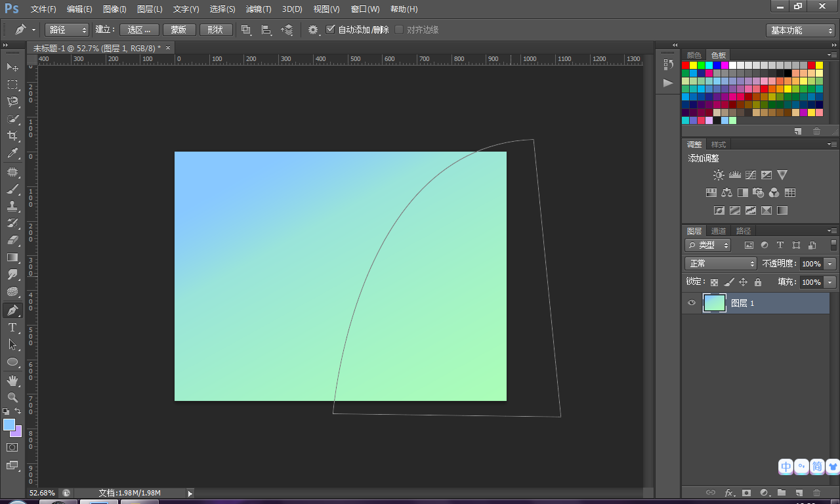Toggle lock all padlock icon
Screen dimensions: 840x504
click(758, 282)
